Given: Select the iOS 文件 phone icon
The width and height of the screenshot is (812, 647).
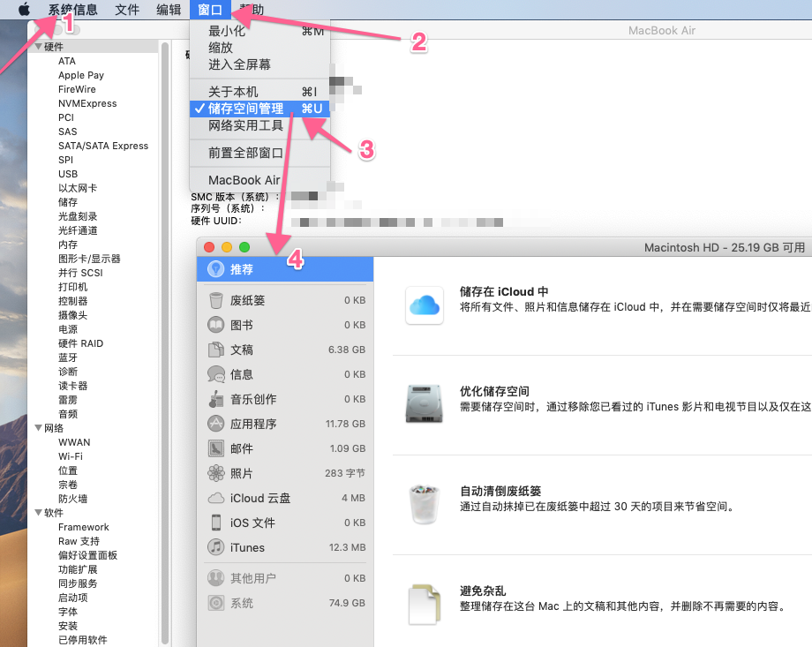Looking at the screenshot, I should (216, 523).
